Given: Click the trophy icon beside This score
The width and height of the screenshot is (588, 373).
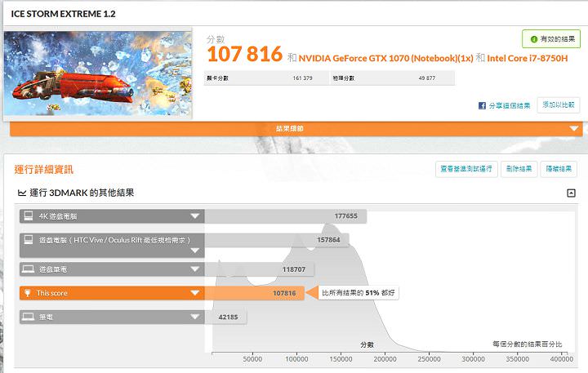Looking at the screenshot, I should coord(28,292).
